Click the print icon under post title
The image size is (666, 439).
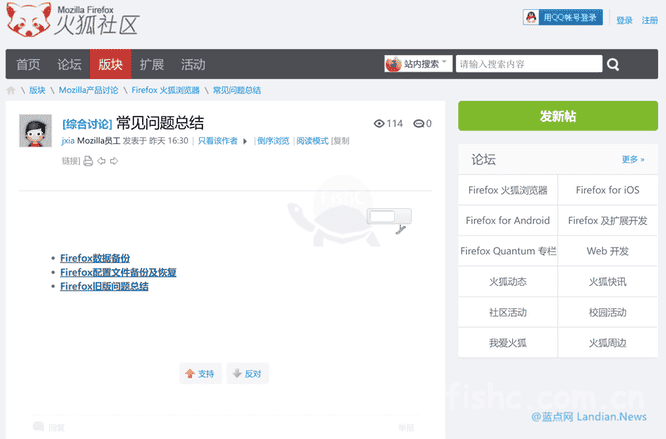(88, 161)
